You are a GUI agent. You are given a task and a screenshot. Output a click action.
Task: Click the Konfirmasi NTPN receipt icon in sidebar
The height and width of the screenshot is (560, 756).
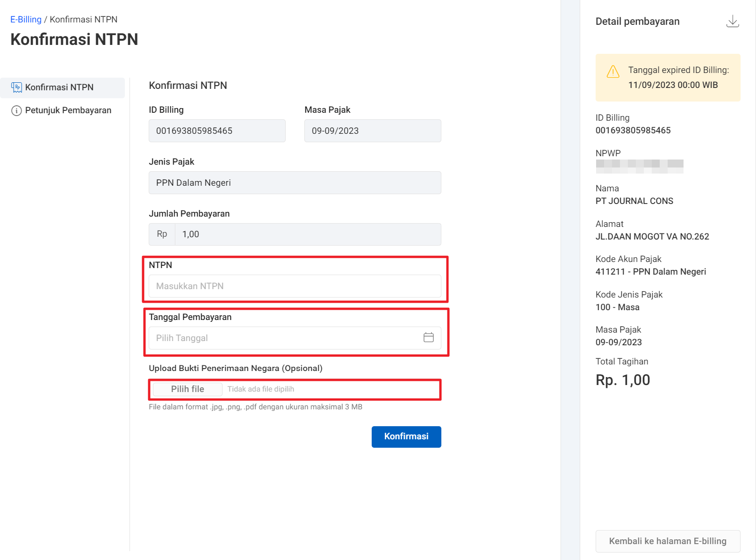click(16, 87)
